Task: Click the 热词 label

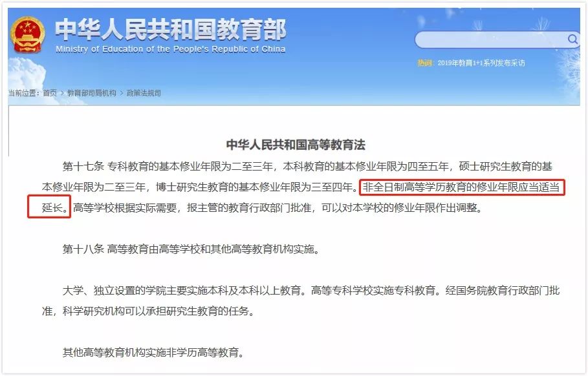Action: click(425, 63)
